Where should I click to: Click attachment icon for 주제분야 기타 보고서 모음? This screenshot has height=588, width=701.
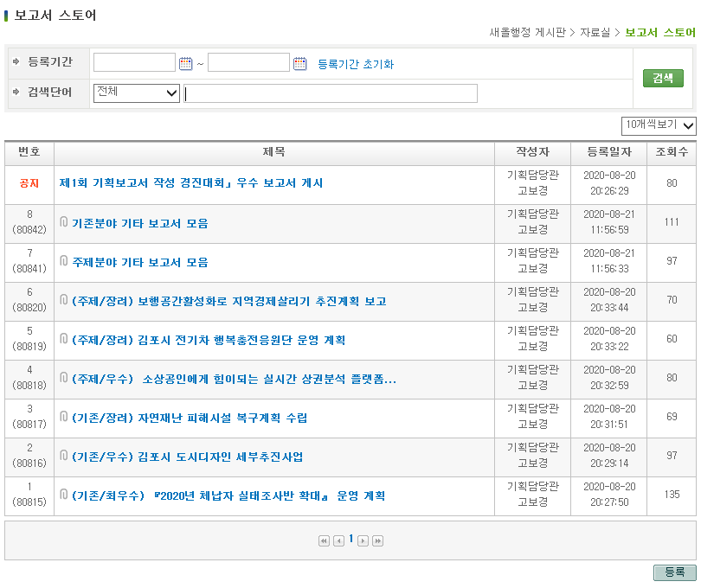pos(63,260)
